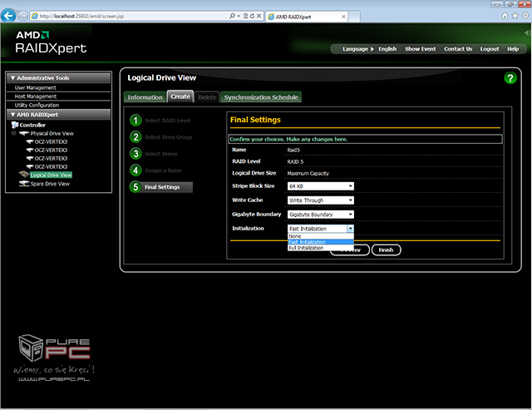The width and height of the screenshot is (532, 410).
Task: Click the step 5 Final Settings circle
Action: pos(135,187)
